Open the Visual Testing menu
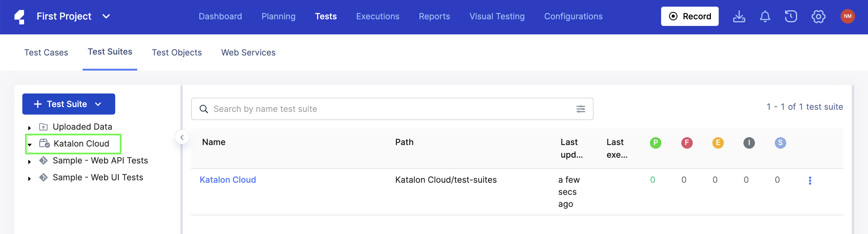The image size is (868, 234). pyautogui.click(x=497, y=17)
